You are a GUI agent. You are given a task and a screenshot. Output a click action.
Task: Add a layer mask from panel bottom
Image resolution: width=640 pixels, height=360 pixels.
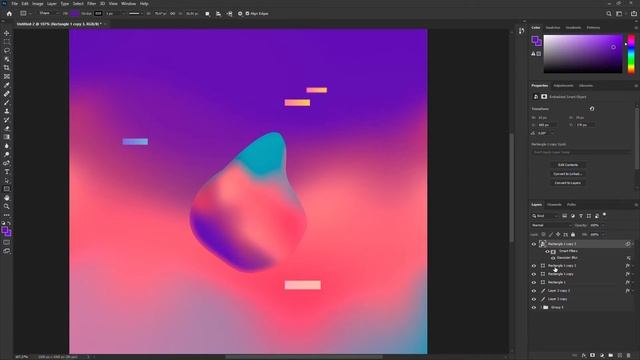click(593, 356)
